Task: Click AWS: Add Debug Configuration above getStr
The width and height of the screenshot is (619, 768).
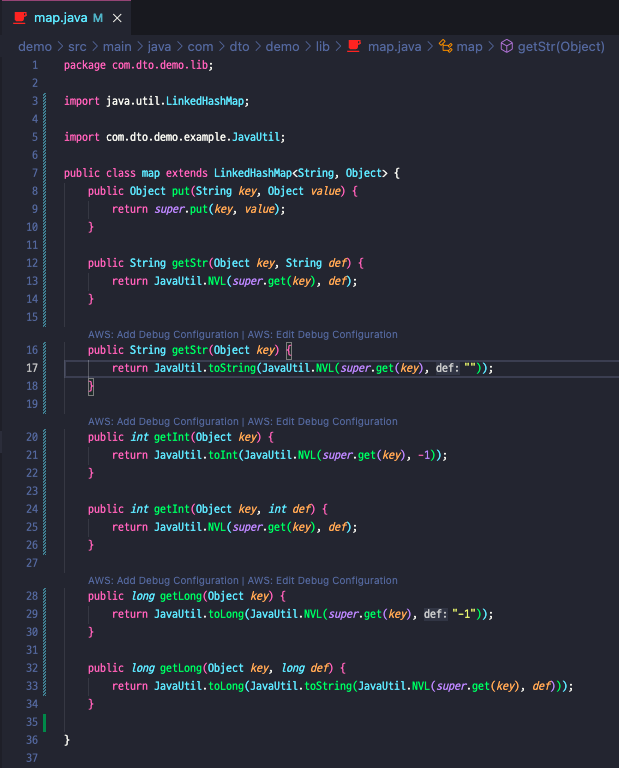Action: tap(163, 335)
